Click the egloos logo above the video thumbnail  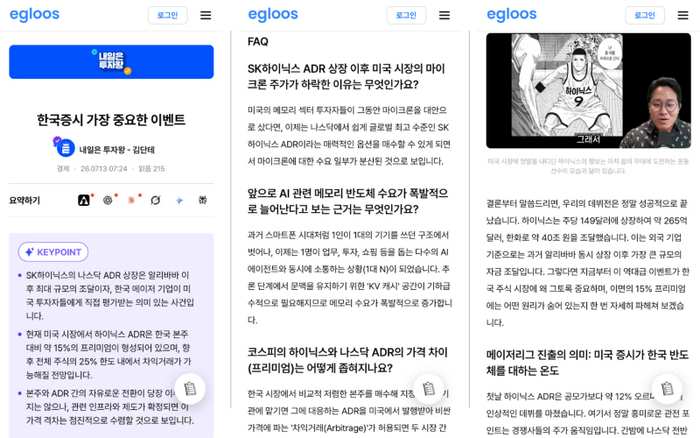[x=512, y=14]
